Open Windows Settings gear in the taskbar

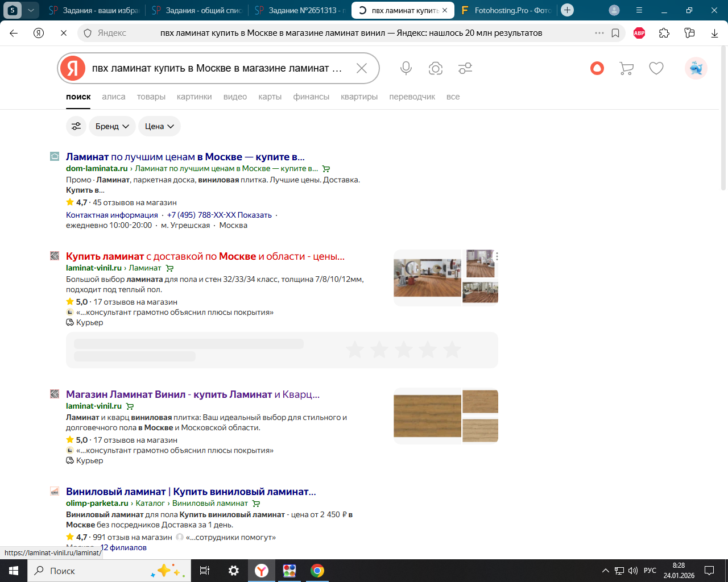[234, 571]
